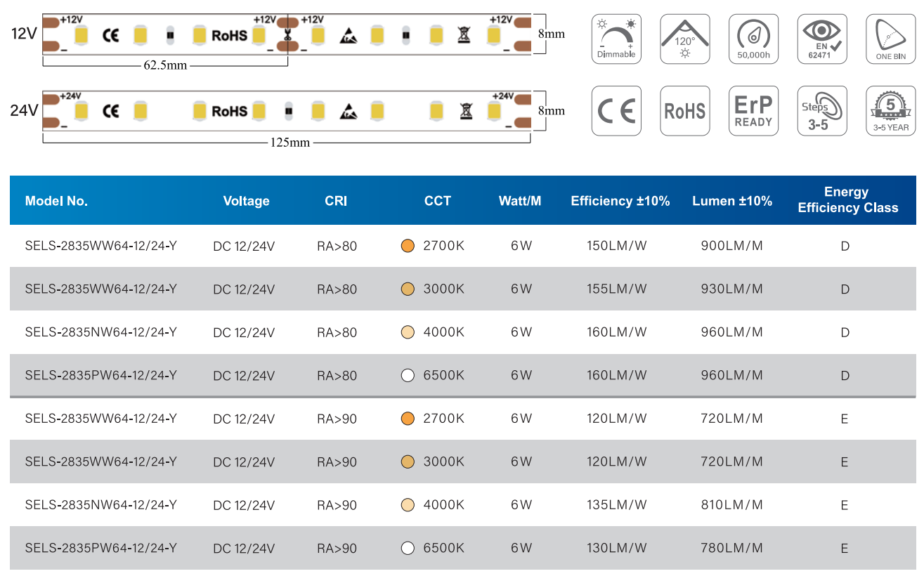Click the 4000K swatch in RA>90 row
Viewport: 924px width, 576px height.
(x=408, y=505)
